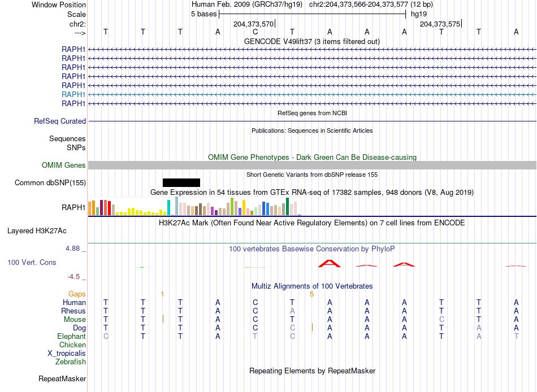
Task: Click the orange gap count 5
Action: tap(311, 294)
